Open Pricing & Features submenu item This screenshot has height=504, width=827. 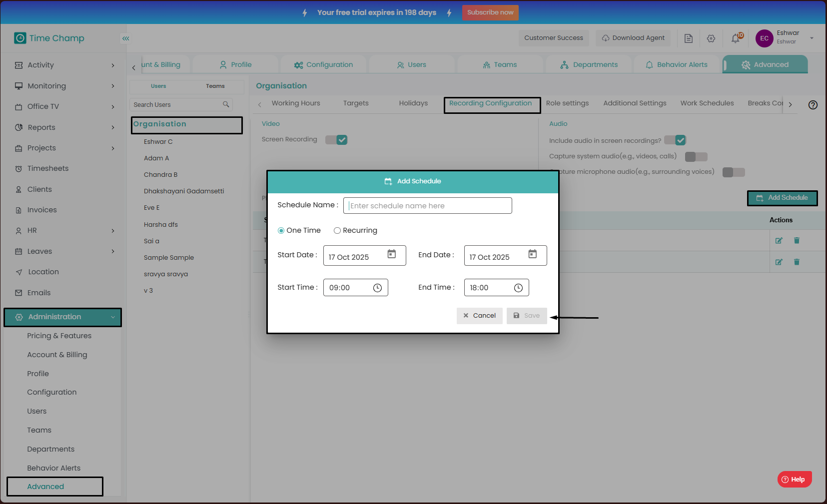point(59,336)
